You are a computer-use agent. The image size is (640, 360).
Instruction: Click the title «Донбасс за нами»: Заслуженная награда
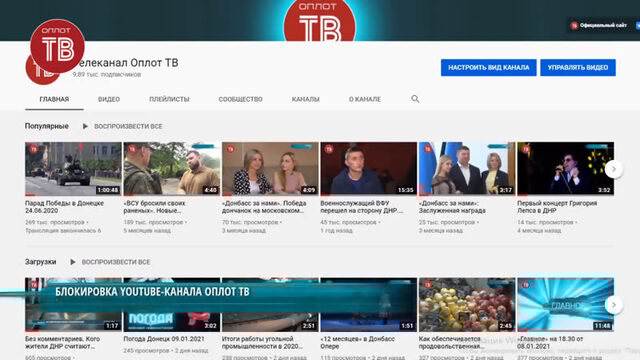452,207
